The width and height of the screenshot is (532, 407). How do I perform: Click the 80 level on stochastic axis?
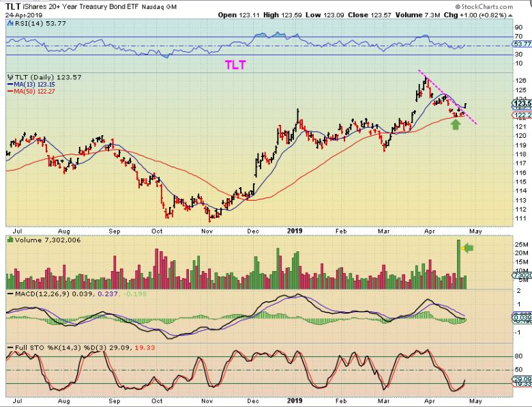pyautogui.click(x=518, y=356)
